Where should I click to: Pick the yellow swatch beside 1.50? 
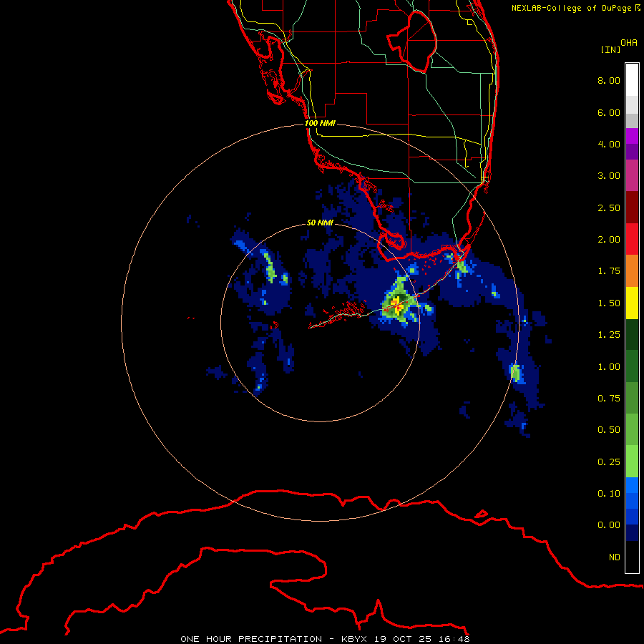pyautogui.click(x=632, y=303)
